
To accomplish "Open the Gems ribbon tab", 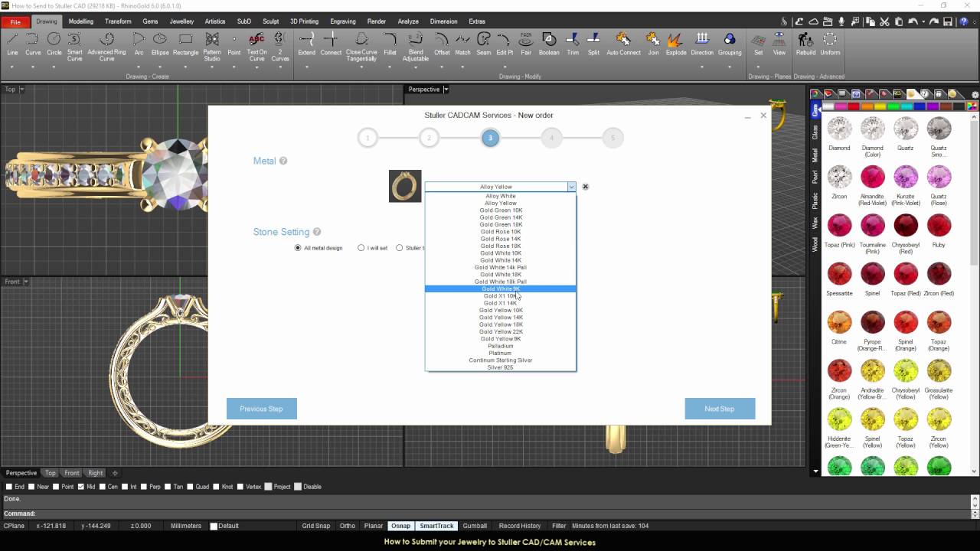I will 150,21.
